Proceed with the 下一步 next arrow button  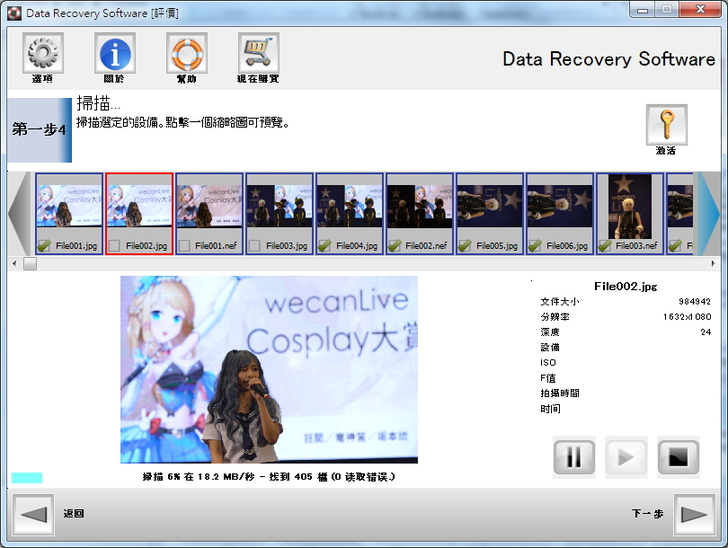point(694,515)
